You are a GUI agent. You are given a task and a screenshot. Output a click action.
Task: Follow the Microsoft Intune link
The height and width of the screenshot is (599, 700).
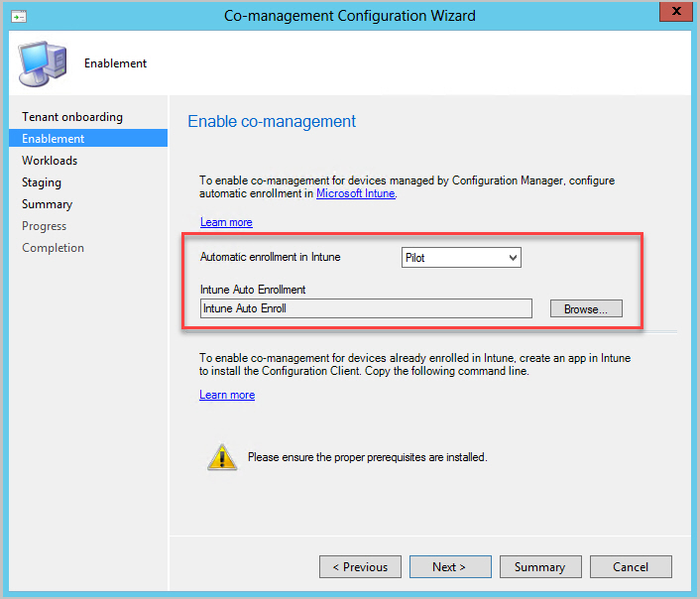[x=355, y=193]
